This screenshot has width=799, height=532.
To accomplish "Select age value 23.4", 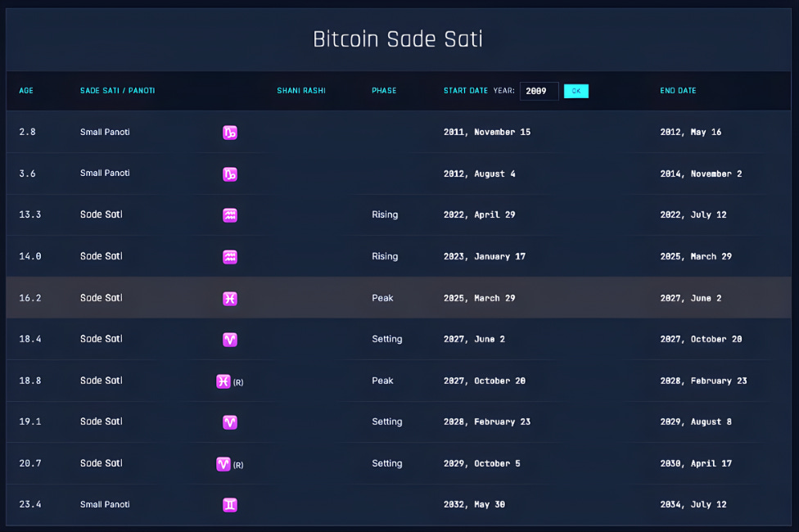I will tap(30, 504).
